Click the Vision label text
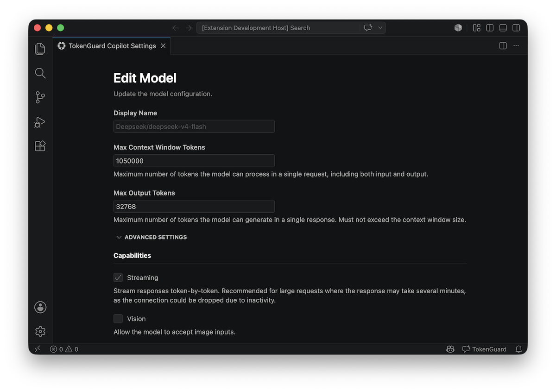Screen dimensions: 556x392 136,319
